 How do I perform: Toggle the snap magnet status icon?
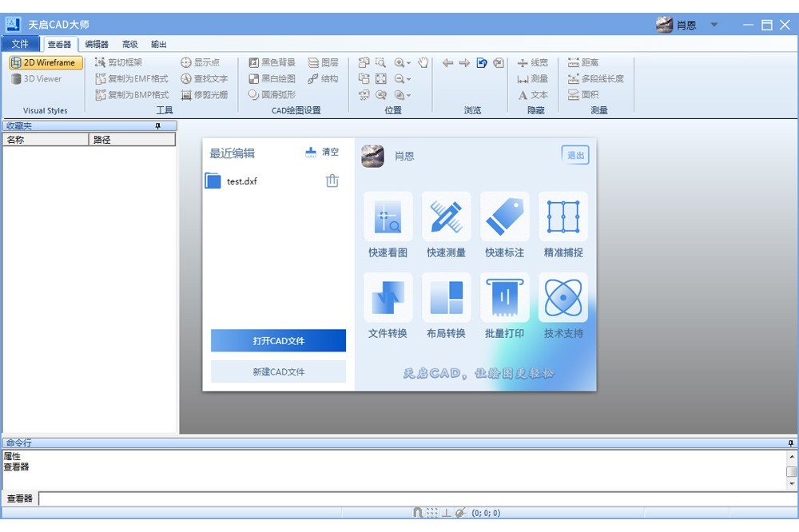[x=417, y=513]
